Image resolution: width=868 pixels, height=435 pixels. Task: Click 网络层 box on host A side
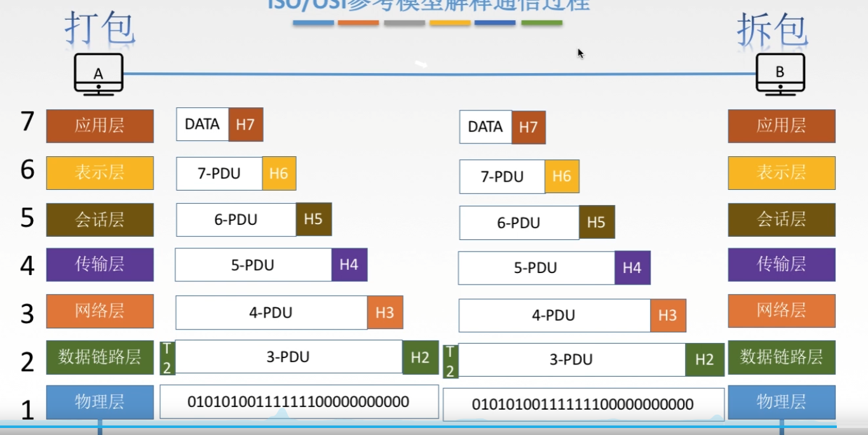[100, 311]
